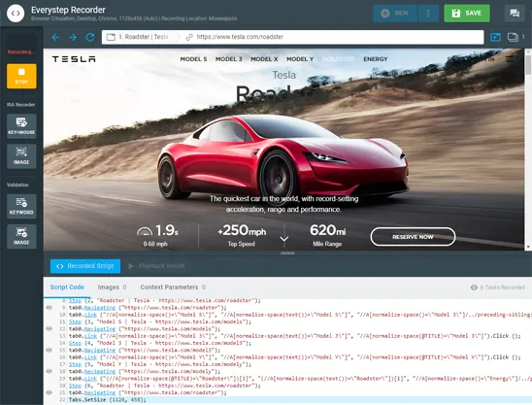This screenshot has height=405, width=532.
Task: Click 'Link' keyword on script line 10
Action: tap(90, 315)
